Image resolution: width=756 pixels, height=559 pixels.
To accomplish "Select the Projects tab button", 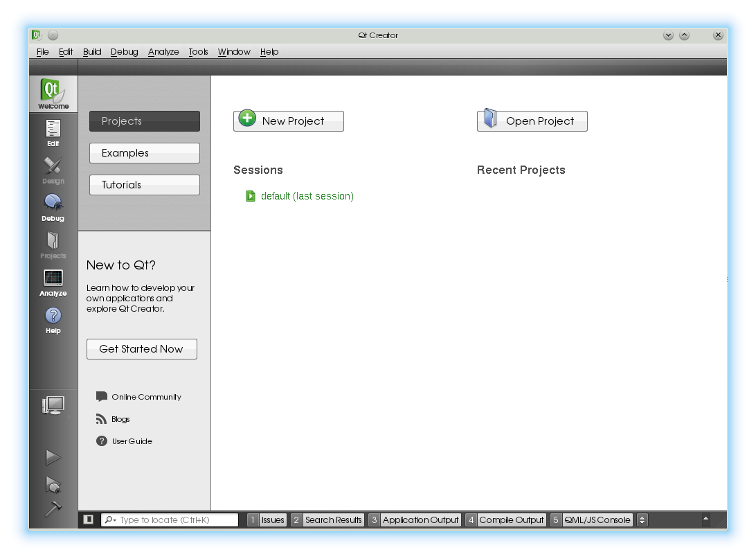I will 145,121.
